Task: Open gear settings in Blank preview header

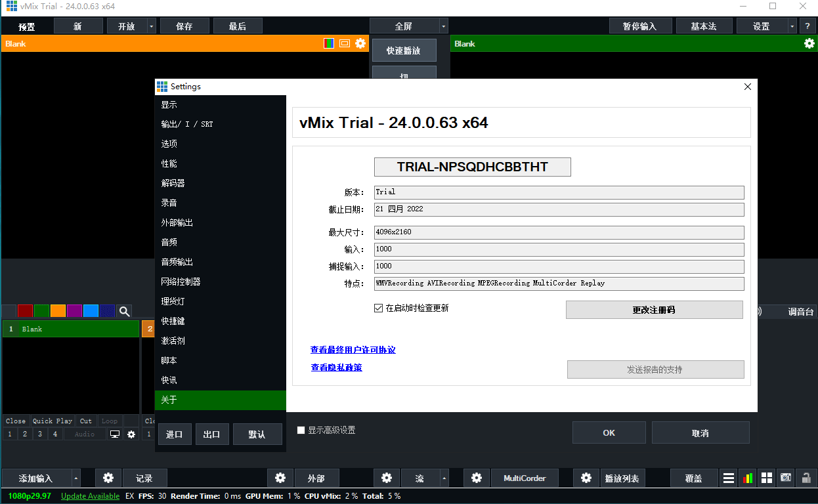Action: [360, 43]
